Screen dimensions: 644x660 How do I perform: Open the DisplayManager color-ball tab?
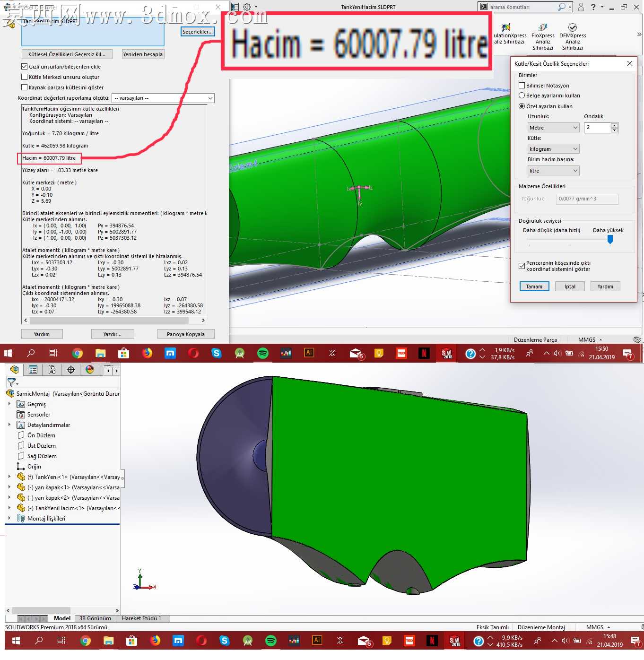[90, 370]
